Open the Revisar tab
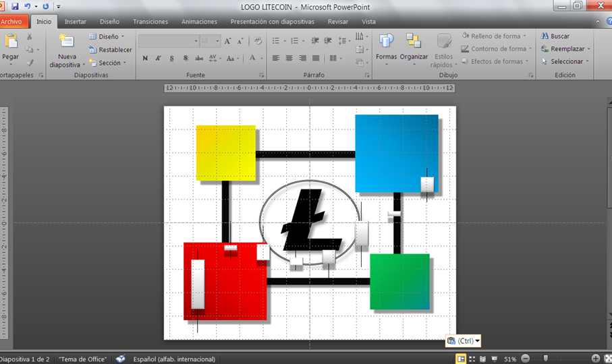612x364 pixels. pyautogui.click(x=338, y=22)
